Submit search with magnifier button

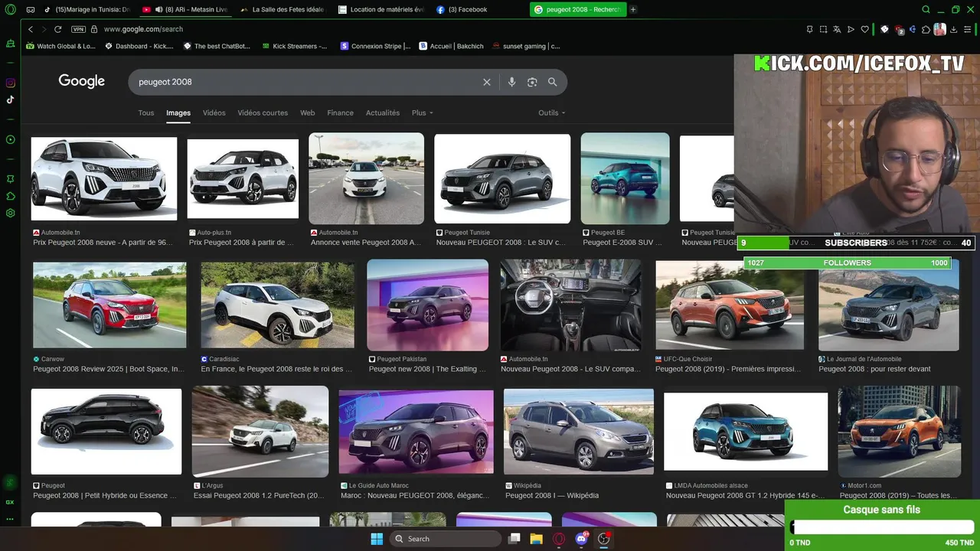(552, 82)
